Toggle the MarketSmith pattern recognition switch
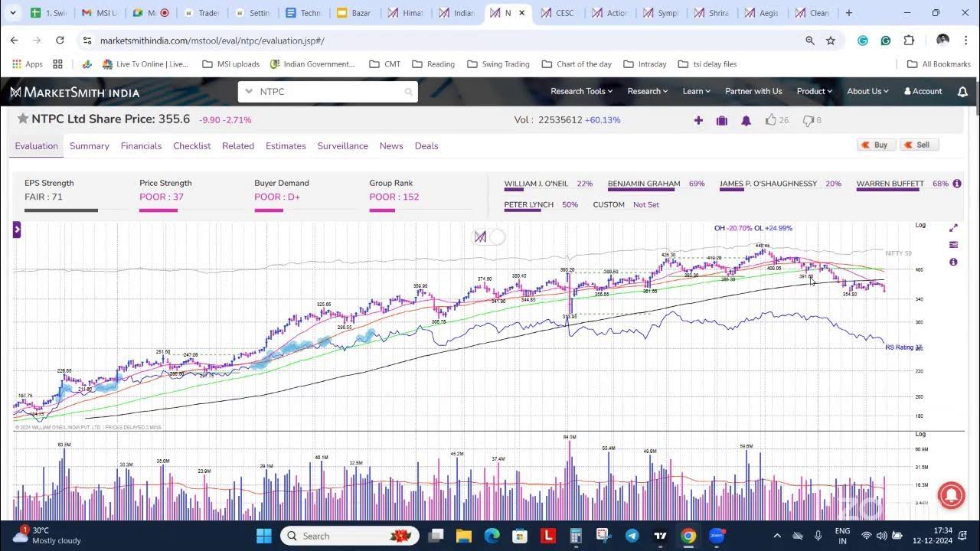 tap(489, 237)
